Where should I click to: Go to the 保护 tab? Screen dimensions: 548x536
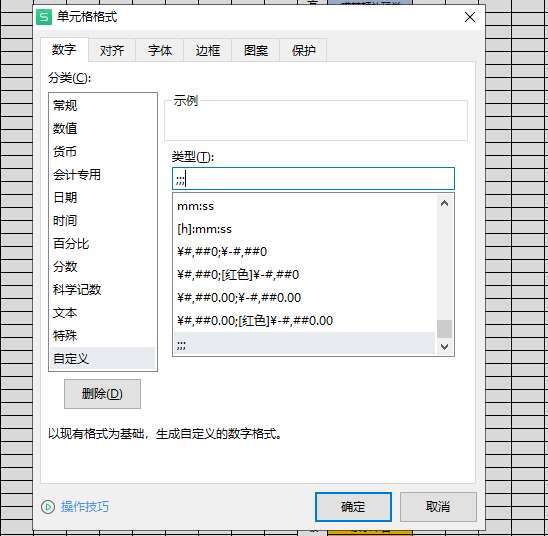303,50
